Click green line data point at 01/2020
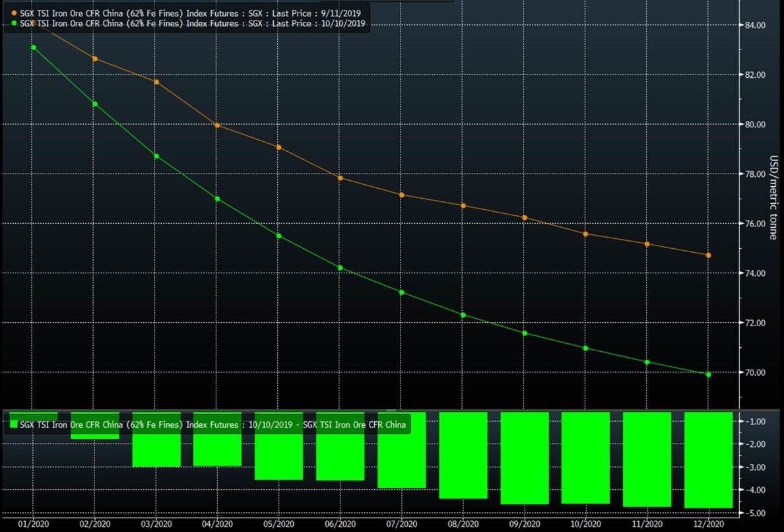The image size is (784, 532). 34,48
